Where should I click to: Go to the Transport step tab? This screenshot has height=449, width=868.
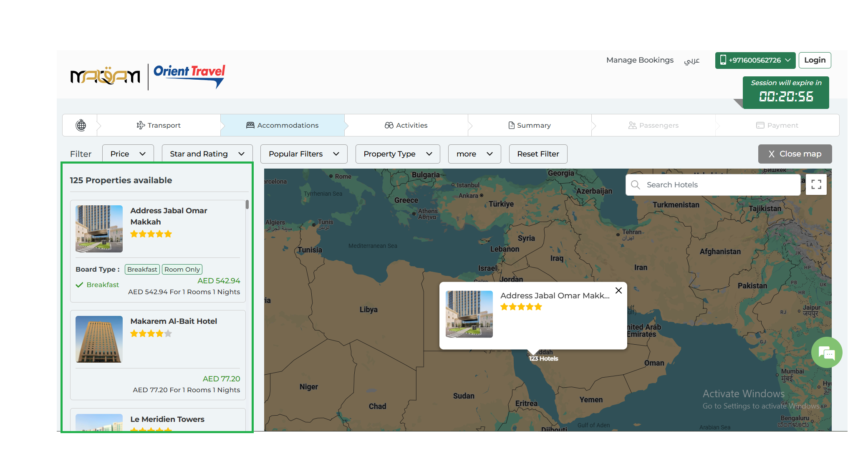(x=159, y=125)
